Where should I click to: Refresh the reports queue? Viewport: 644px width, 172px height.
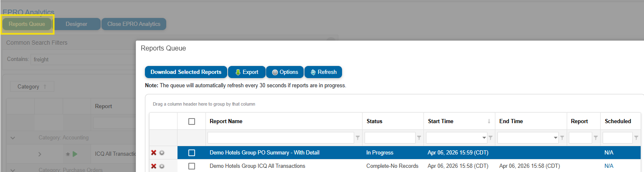[323, 72]
